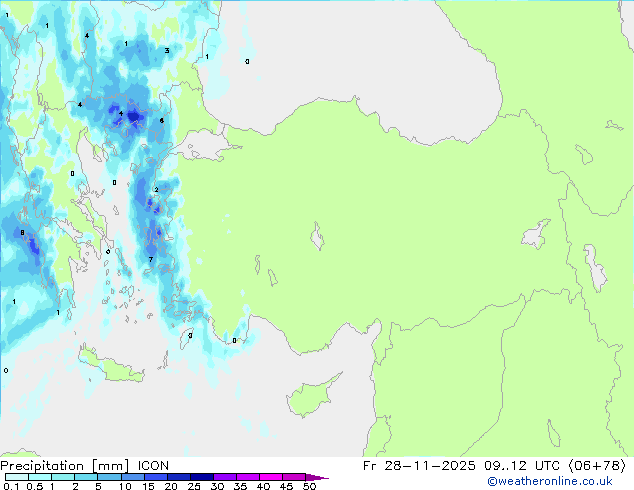Screen dimensions: 634x490
Task: Pick the 10–15 mm legend color swatch
Action: coord(133,477)
